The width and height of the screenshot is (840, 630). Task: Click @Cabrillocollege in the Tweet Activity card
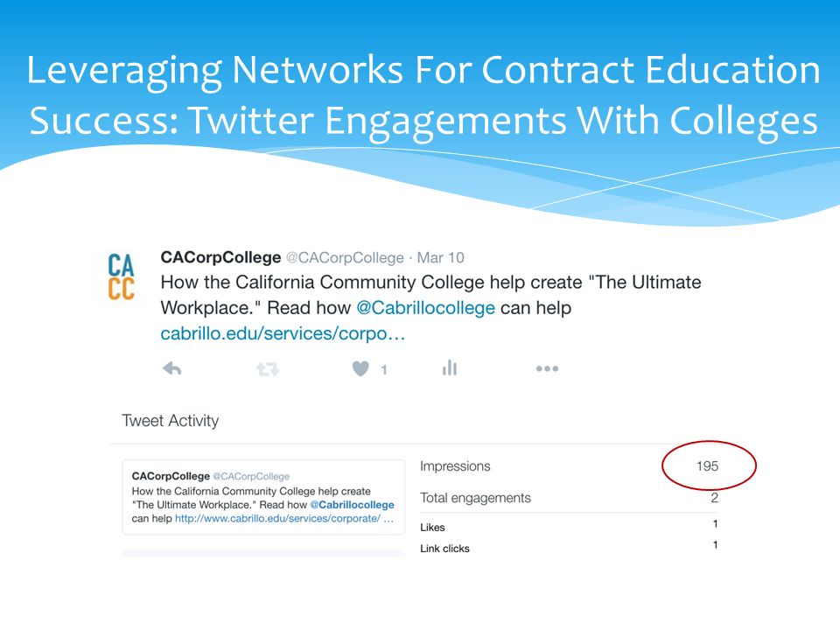pyautogui.click(x=352, y=505)
